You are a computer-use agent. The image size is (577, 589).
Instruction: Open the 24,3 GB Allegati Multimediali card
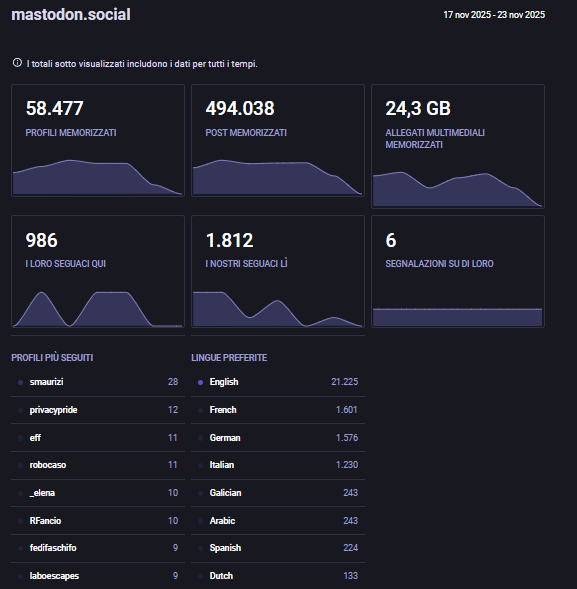point(458,146)
